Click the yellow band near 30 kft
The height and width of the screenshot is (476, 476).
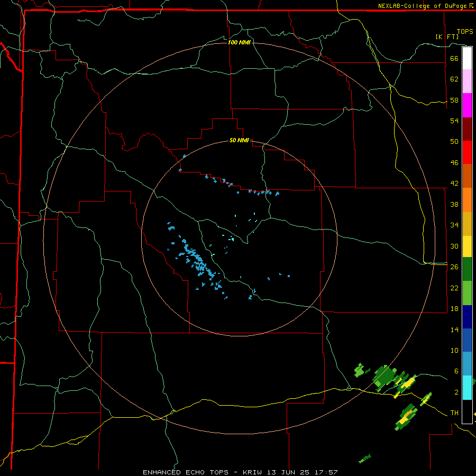pyautogui.click(x=467, y=246)
